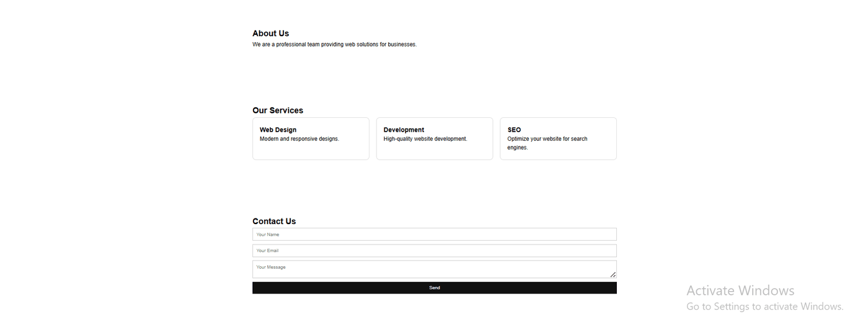Click the About Us heading
This screenshot has width=868, height=319.
pyautogui.click(x=270, y=34)
